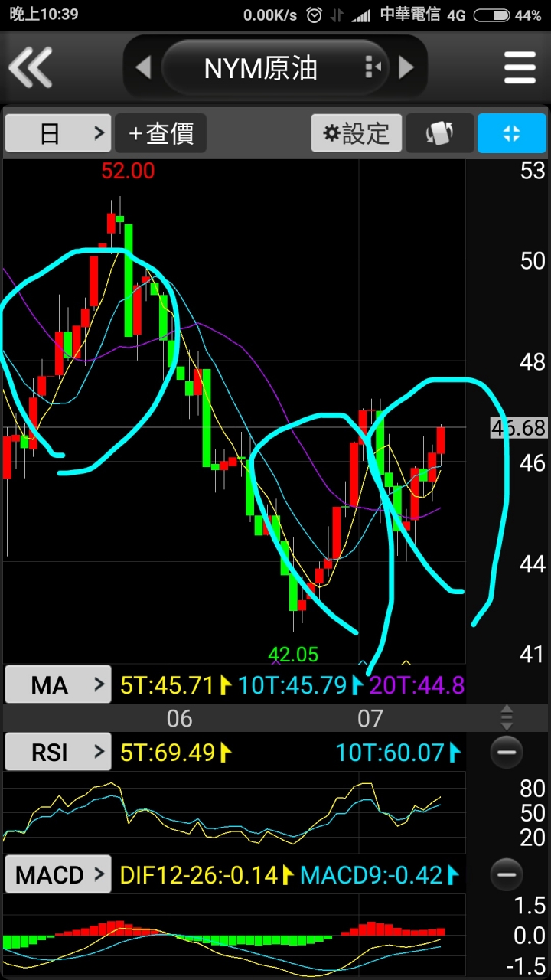Open the RSI indicator selector
Image resolution: width=551 pixels, height=980 pixels.
tap(58, 752)
